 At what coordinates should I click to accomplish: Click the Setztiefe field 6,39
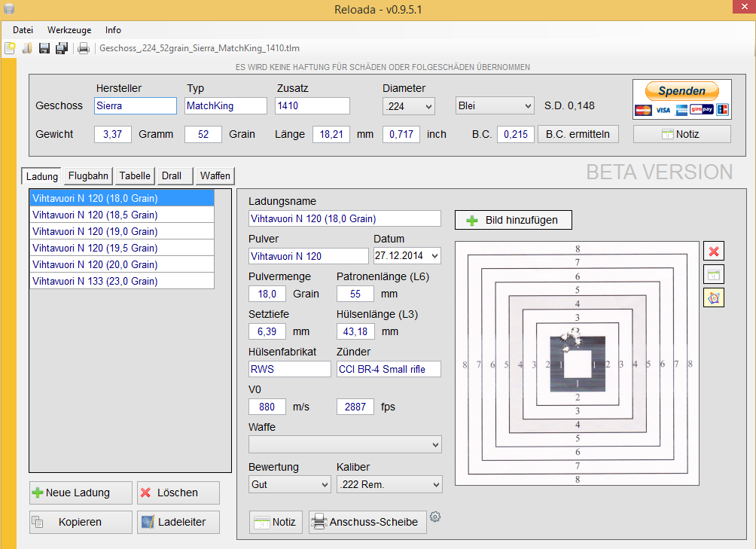pyautogui.click(x=267, y=331)
